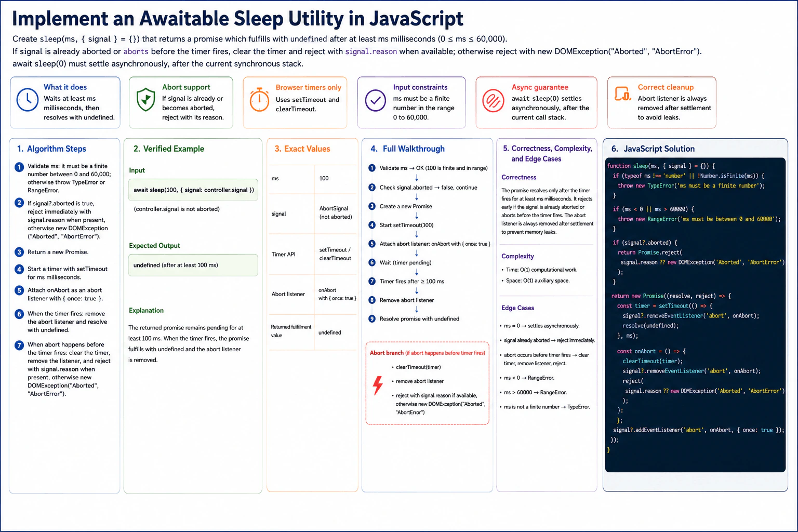Click the '100' value cell in Exact Values
Viewport: 798px width, 532px height.
pyautogui.click(x=324, y=178)
